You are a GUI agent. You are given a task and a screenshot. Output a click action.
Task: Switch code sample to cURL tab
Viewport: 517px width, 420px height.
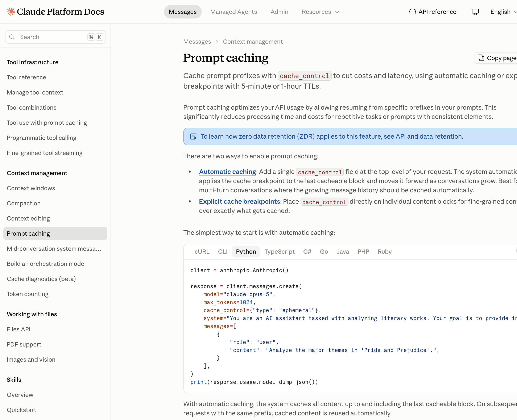click(x=202, y=252)
